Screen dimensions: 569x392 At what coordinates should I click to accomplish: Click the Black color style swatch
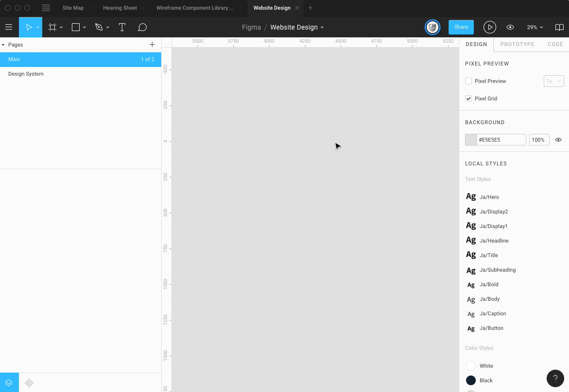pyautogui.click(x=470, y=380)
